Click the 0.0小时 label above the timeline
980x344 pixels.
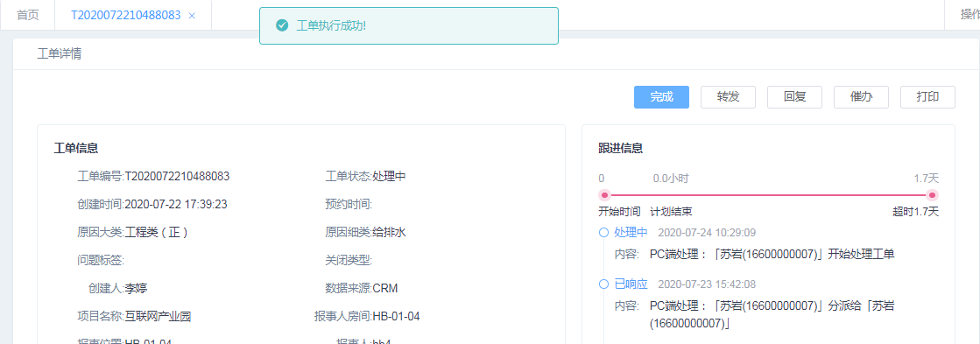[671, 179]
